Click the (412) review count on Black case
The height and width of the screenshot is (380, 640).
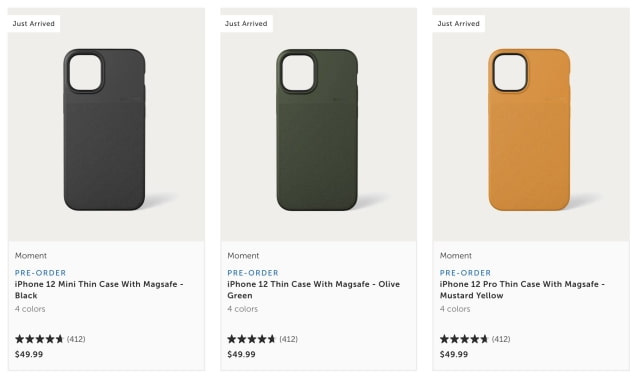coord(76,339)
